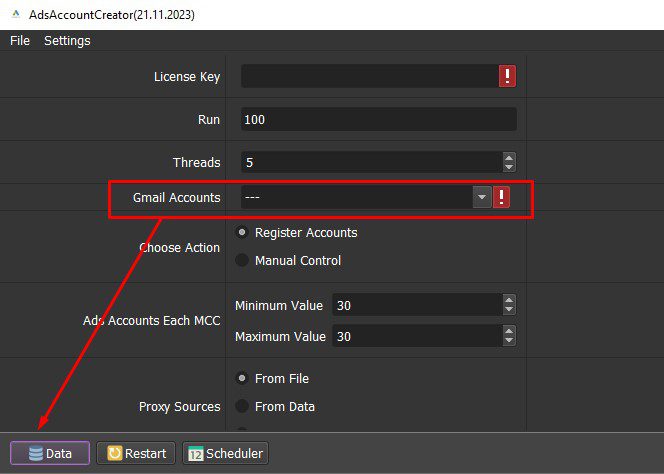Viewport: 664px width, 474px height.
Task: Increase the Minimum Value with up arrow
Action: point(509,300)
